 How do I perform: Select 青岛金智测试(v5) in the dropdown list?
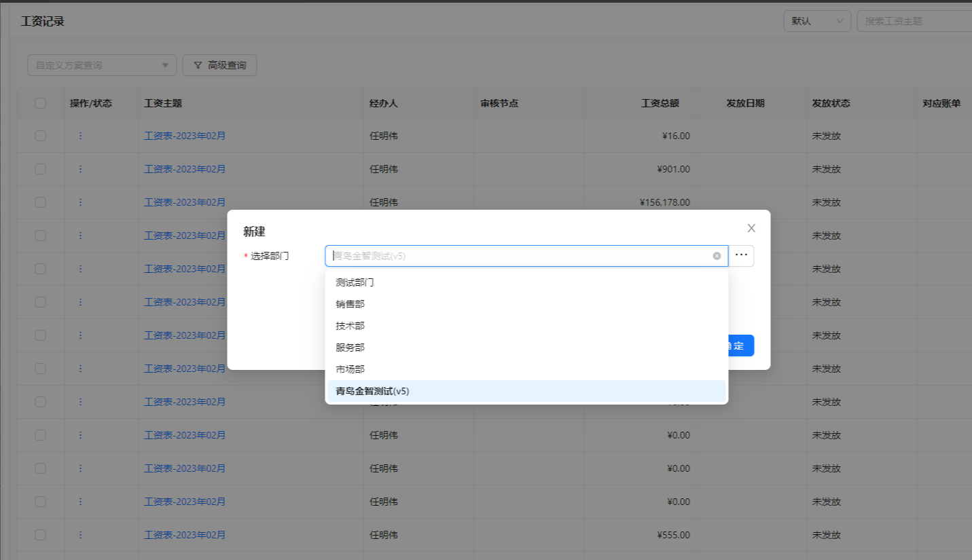pos(526,391)
